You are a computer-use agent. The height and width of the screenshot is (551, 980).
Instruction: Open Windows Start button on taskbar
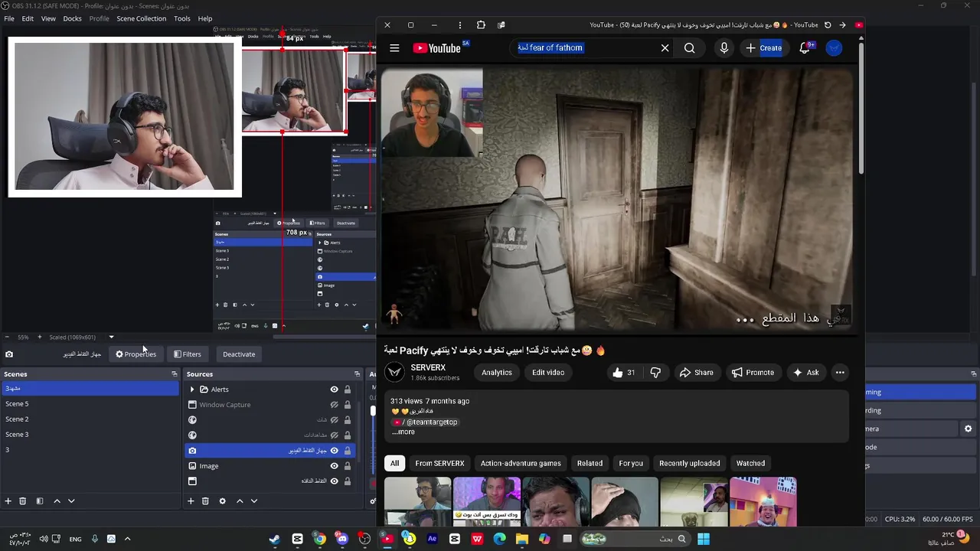coord(703,539)
